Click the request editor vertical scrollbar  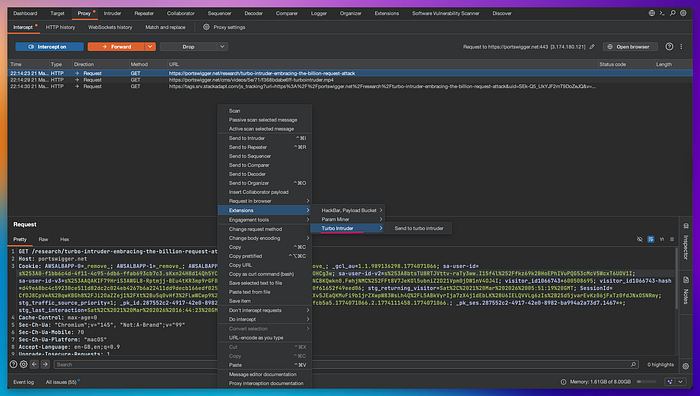(677, 277)
